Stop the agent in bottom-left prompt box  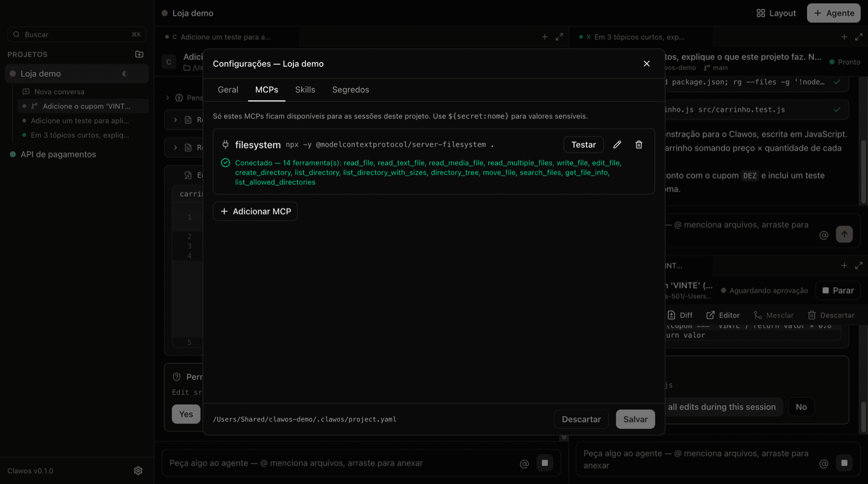545,463
